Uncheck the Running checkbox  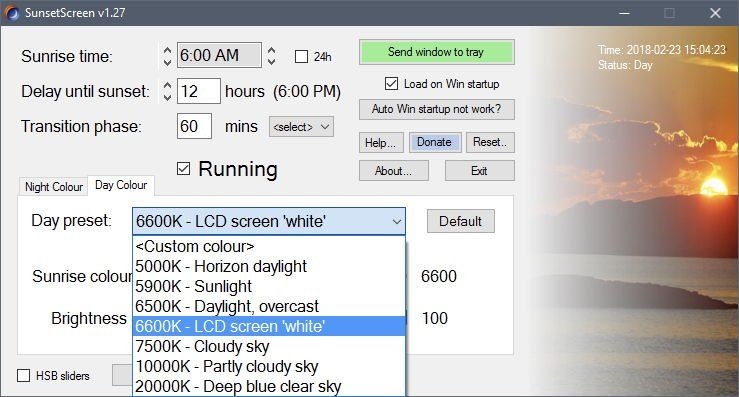[x=183, y=168]
